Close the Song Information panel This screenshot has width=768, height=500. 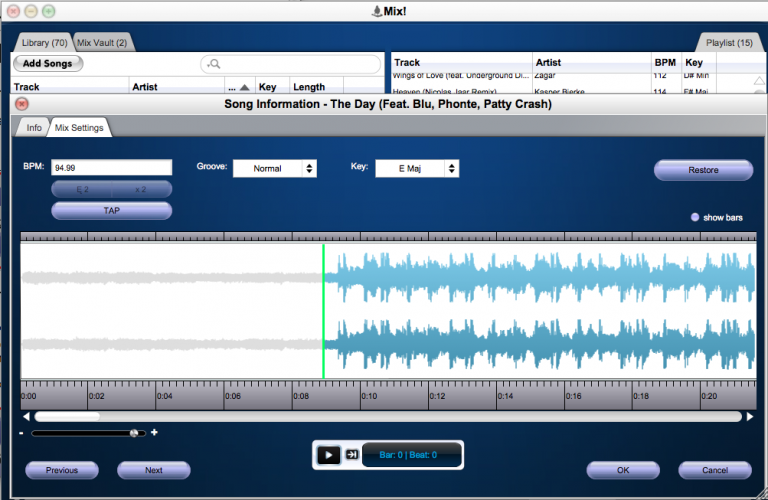22,104
